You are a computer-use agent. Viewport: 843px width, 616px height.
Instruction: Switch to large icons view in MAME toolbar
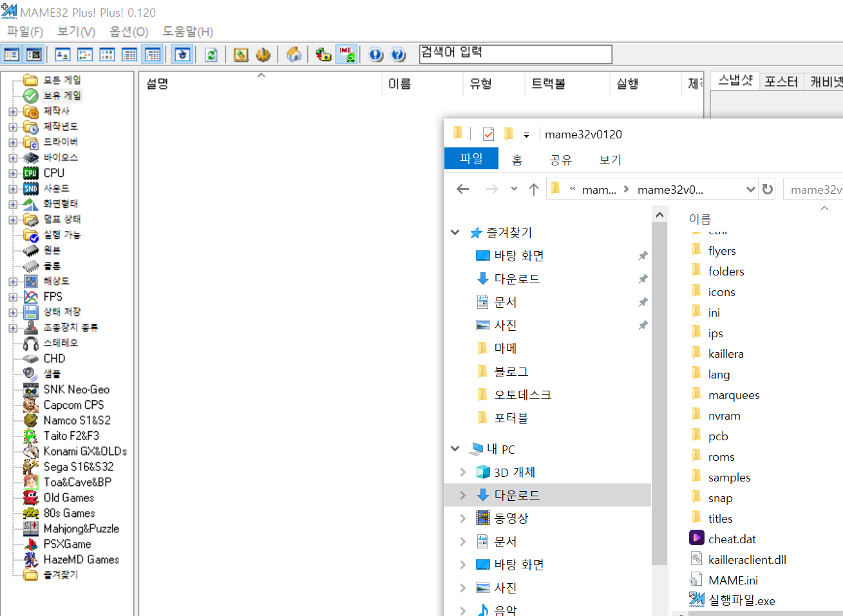click(x=62, y=55)
